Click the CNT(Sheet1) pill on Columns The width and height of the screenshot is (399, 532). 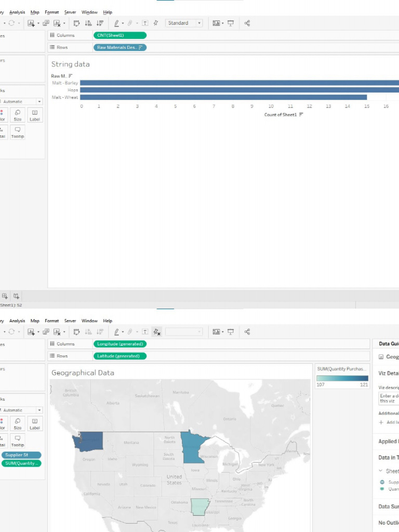(x=120, y=35)
